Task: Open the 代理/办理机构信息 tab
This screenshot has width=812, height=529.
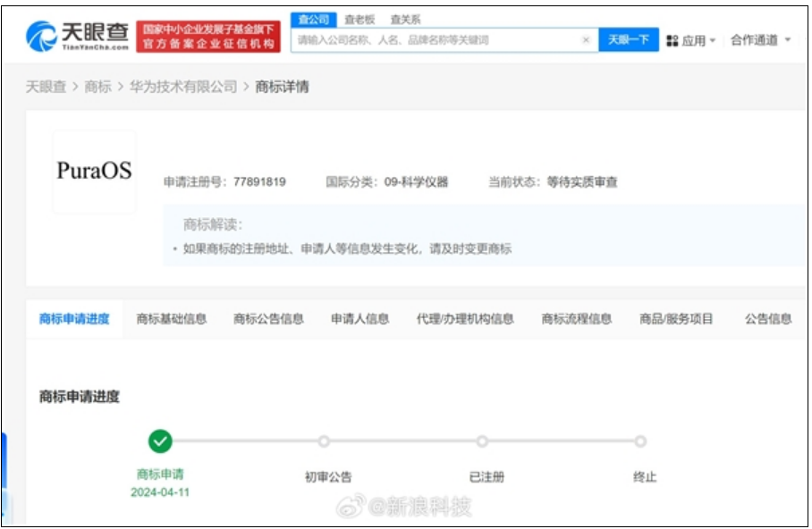Action: [x=465, y=319]
